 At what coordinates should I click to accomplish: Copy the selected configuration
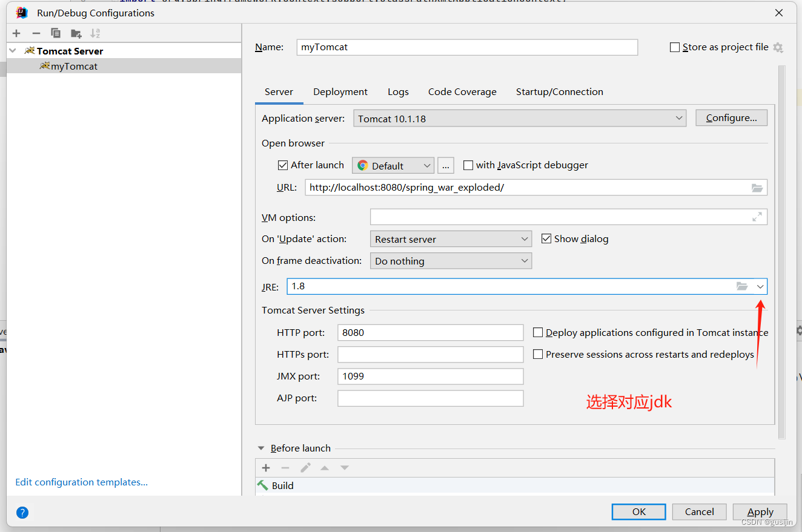[x=56, y=33]
